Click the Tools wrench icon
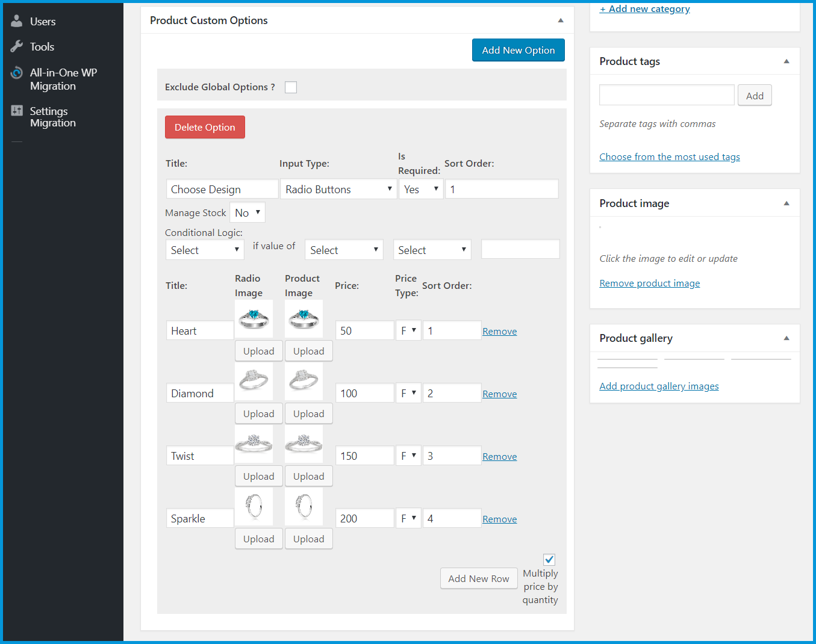This screenshot has width=816, height=644. (x=17, y=46)
